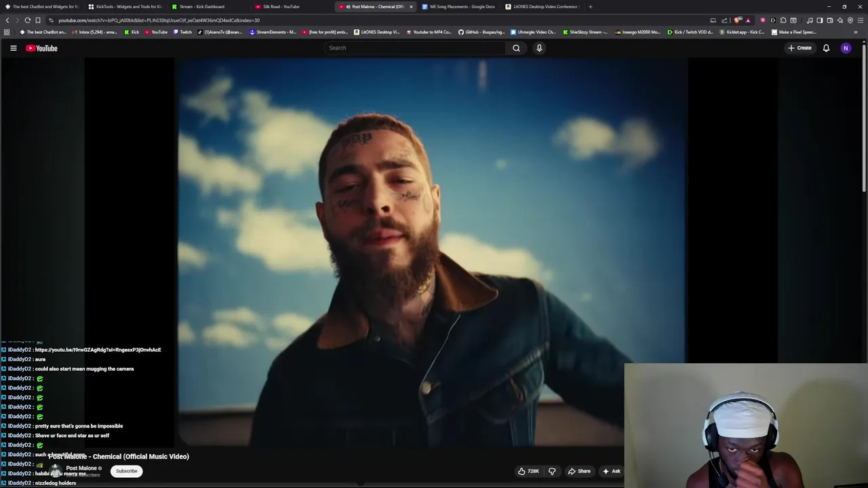Click the page vertical scrollbar
Viewport: 868px width, 488px height.
point(865,115)
